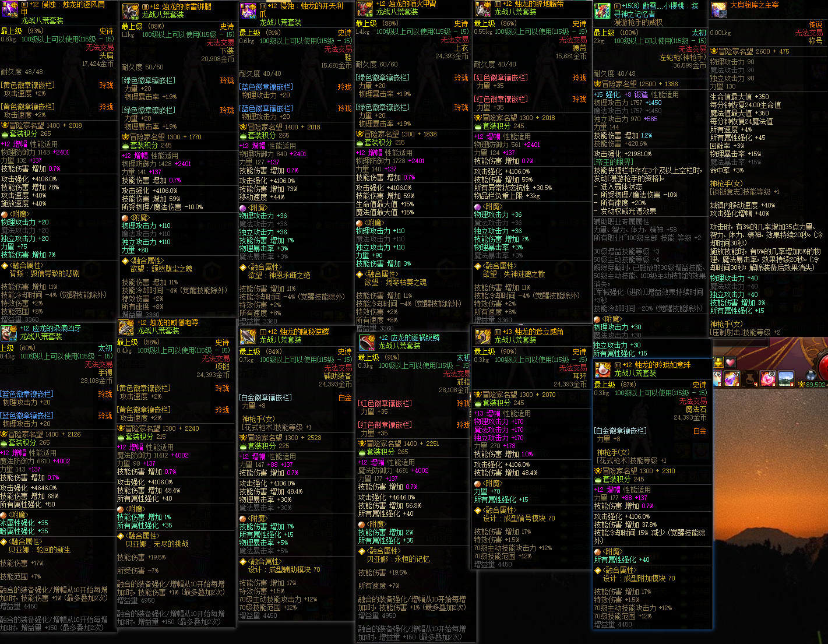The image size is (828, 644).
Task: Click the text 设计：成型辅助模块 70
Action: (284, 569)
